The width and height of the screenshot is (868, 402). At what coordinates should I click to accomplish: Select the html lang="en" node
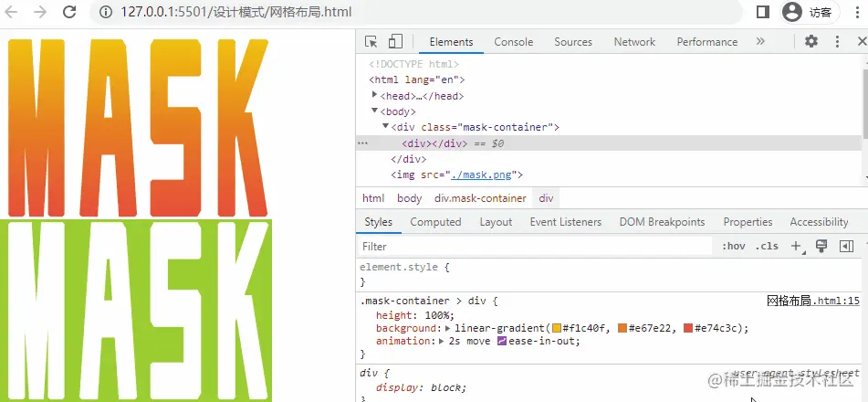[417, 79]
